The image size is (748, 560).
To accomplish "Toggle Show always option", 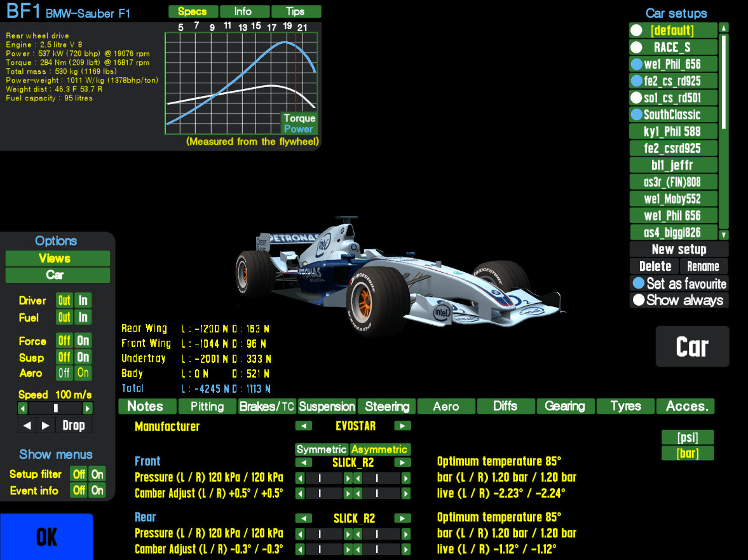I will click(x=679, y=300).
